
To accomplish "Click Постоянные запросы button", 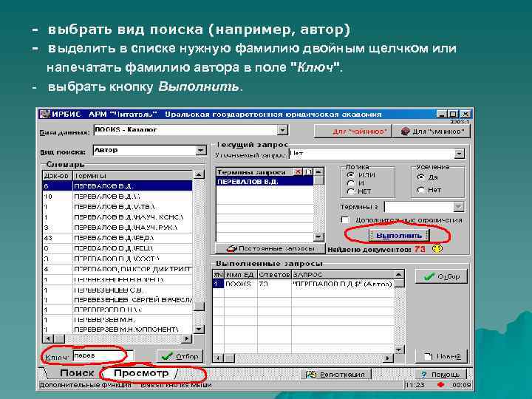I will coord(270,249).
